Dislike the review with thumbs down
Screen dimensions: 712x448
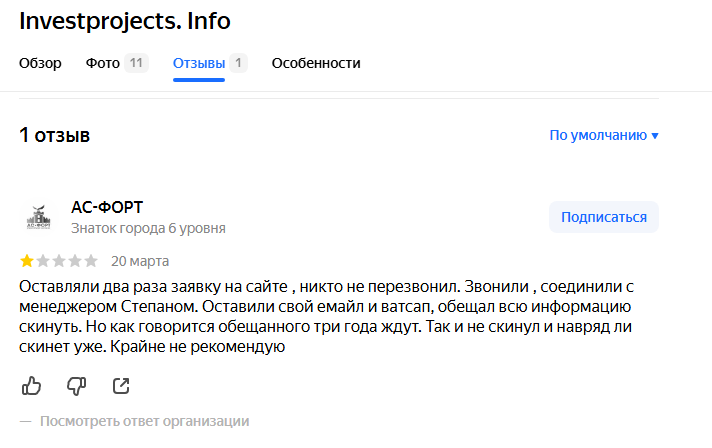[x=76, y=385]
